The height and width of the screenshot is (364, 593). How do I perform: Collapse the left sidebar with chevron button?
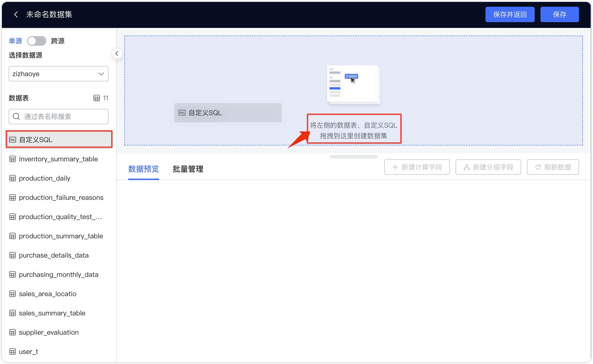point(117,53)
